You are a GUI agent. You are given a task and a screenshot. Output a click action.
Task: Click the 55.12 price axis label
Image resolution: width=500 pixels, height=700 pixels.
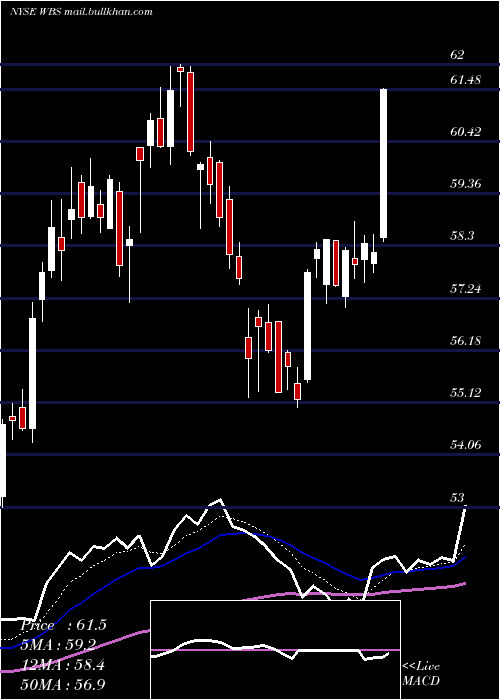(x=466, y=392)
